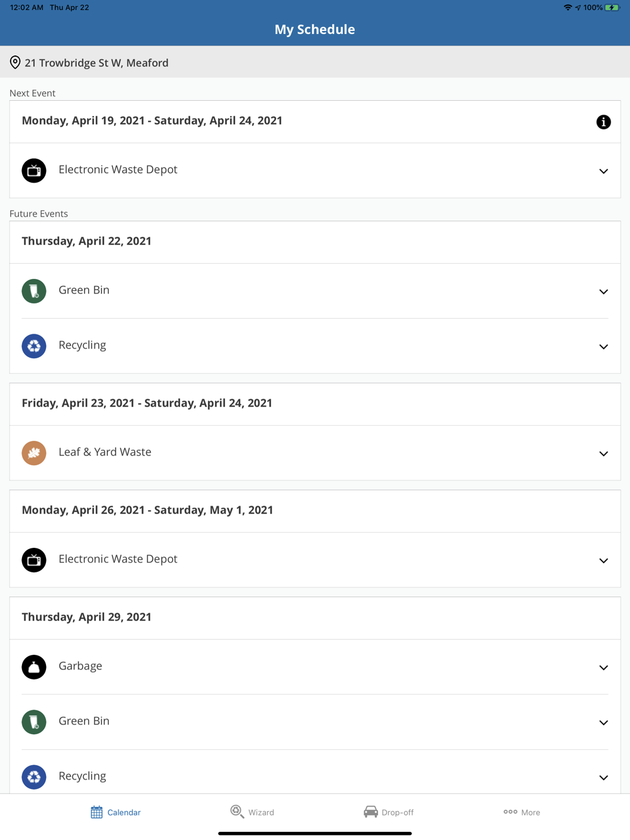Open the Wizard tab
Image resolution: width=630 pixels, height=840 pixels.
(x=252, y=812)
